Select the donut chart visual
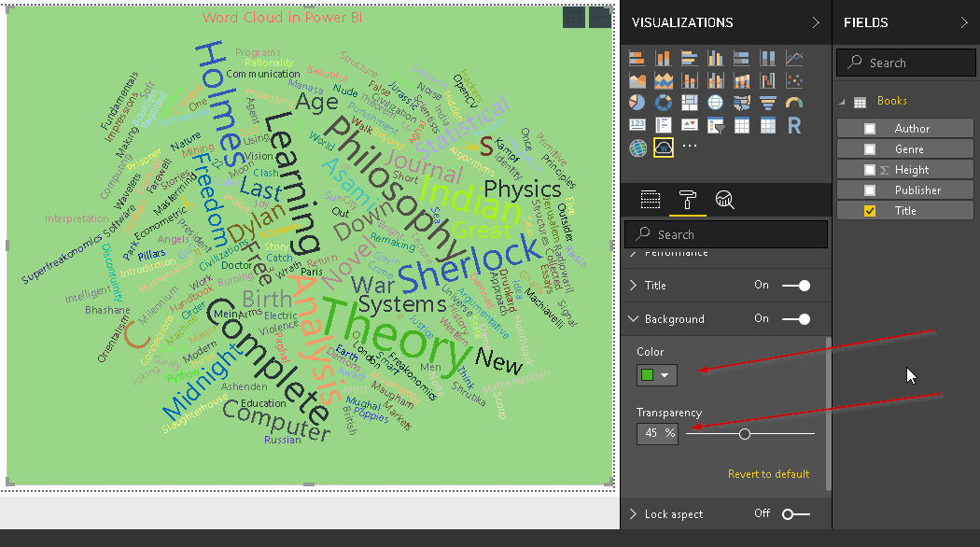The width and height of the screenshot is (980, 547). (x=663, y=103)
